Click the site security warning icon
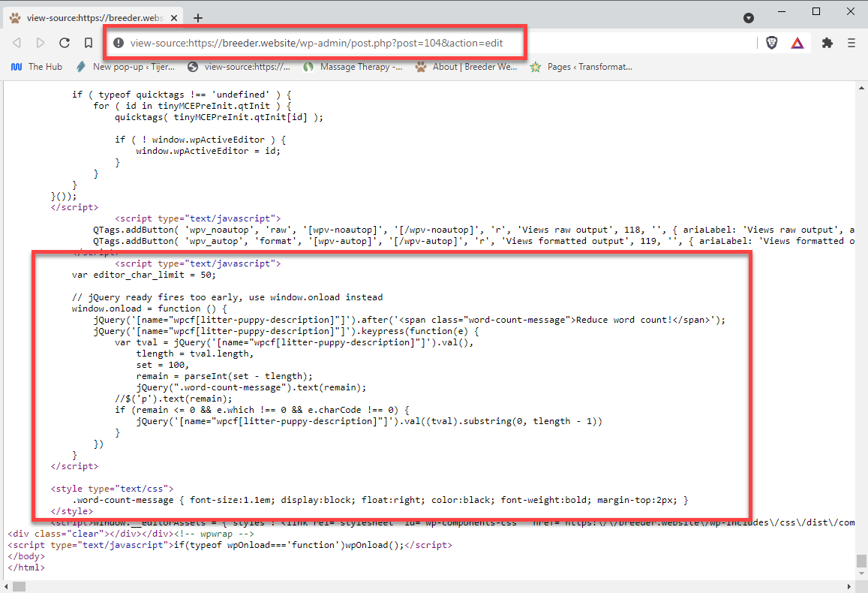This screenshot has height=593, width=868. pos(118,43)
